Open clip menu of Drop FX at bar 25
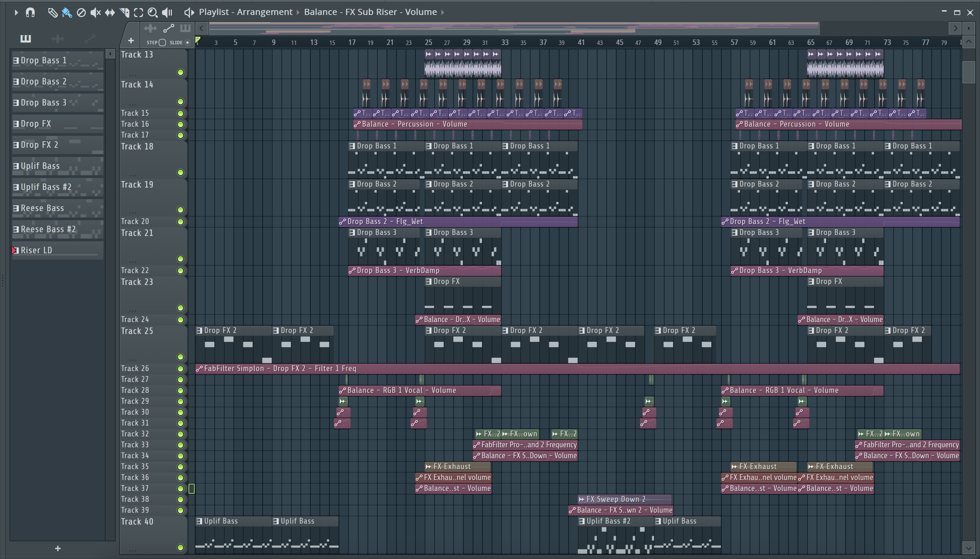Viewport: 980px width, 559px height. [429, 282]
